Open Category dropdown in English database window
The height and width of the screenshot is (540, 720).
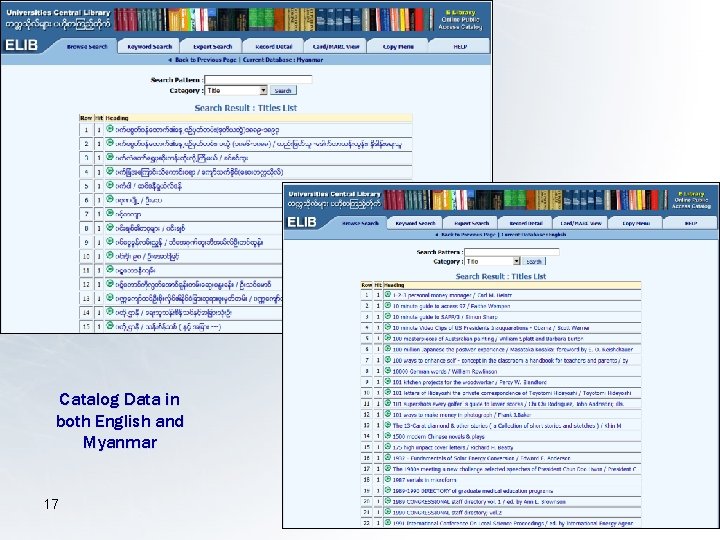[x=492, y=261]
